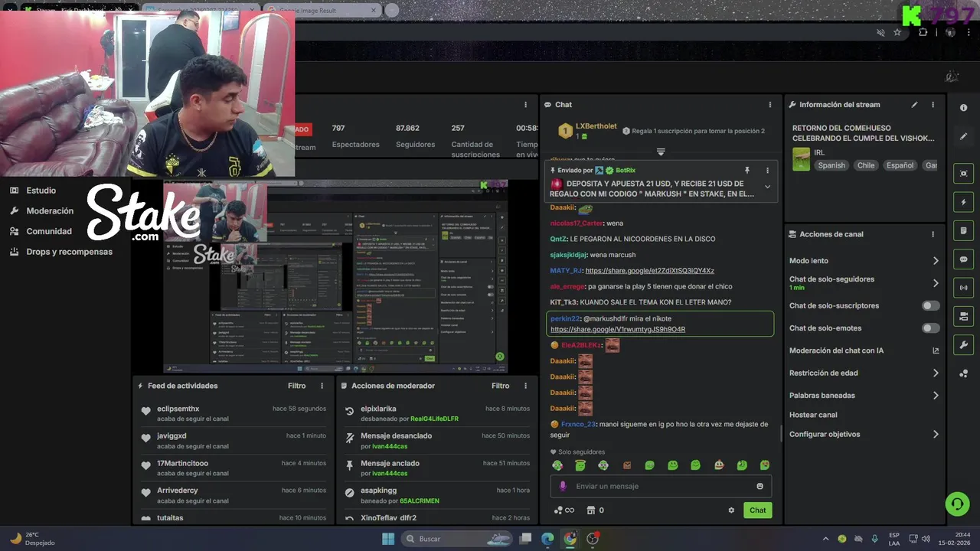Toggle the activity feed lightning icon in the sidebar
The image size is (980, 551).
point(963,202)
